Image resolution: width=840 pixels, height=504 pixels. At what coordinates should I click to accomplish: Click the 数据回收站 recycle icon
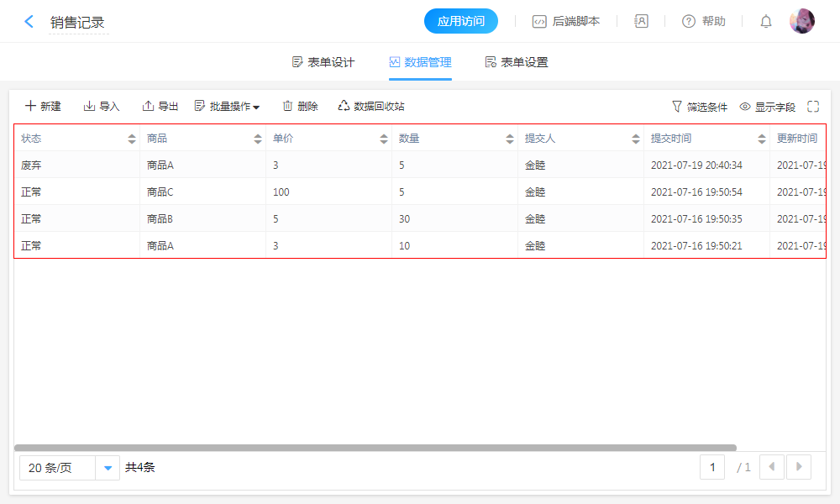[344, 106]
